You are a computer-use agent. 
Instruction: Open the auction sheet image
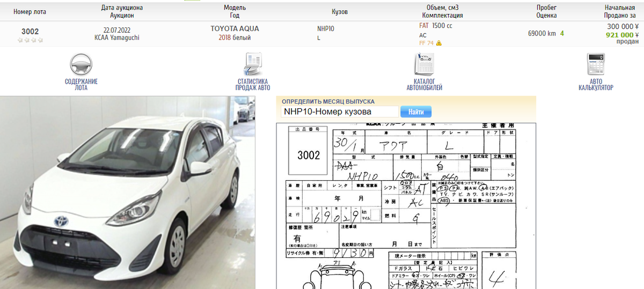[406, 206]
